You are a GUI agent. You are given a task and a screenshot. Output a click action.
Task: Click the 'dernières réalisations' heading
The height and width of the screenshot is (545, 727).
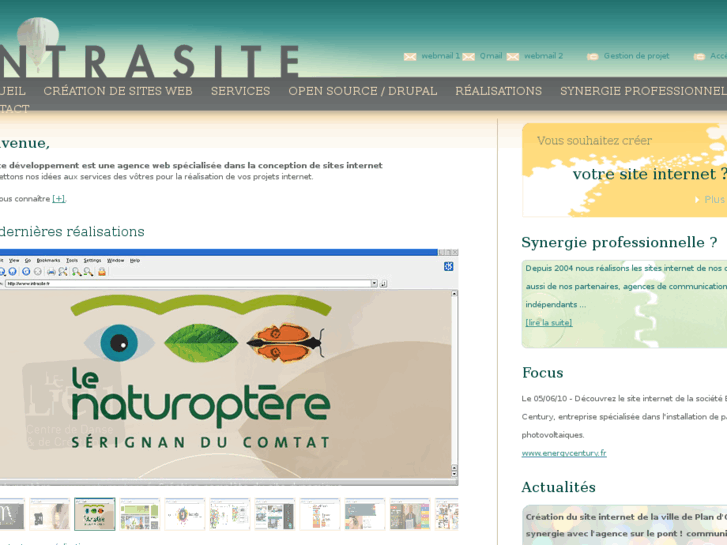(x=72, y=231)
